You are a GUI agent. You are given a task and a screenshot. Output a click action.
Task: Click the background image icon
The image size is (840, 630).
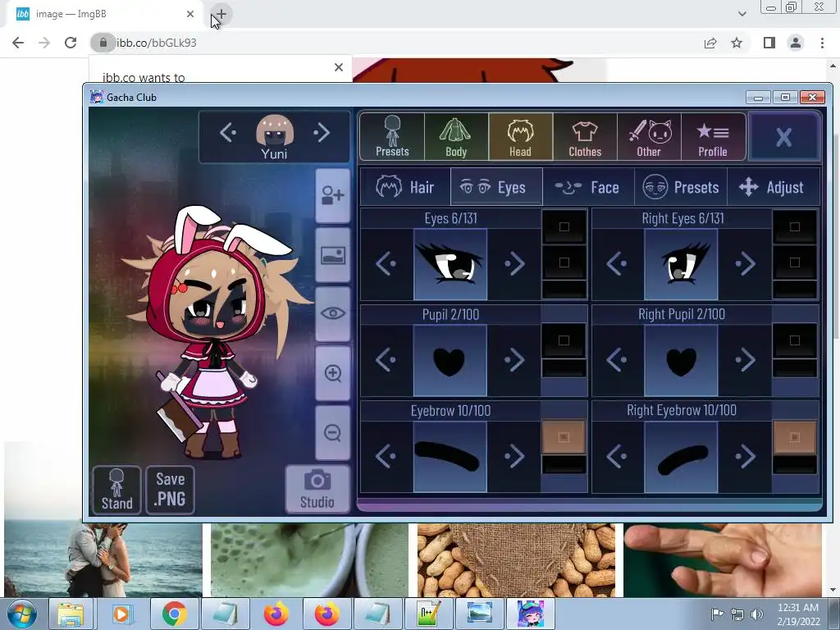pos(333,255)
